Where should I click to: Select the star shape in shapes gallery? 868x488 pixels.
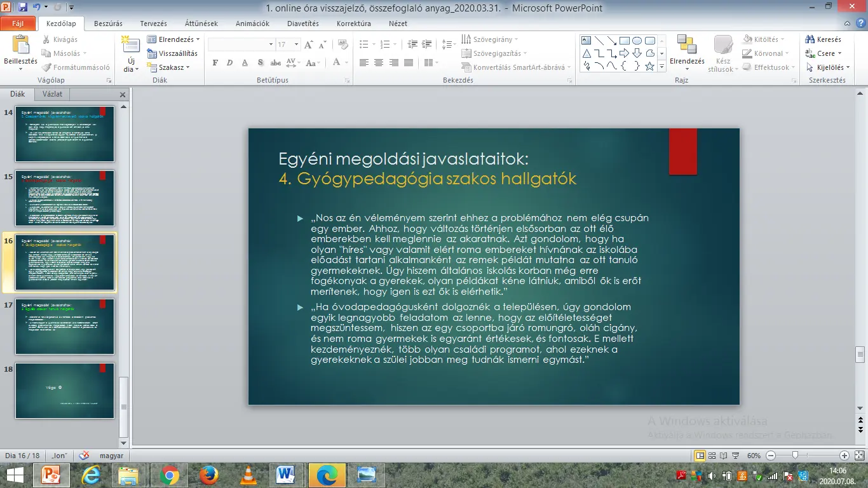[649, 66]
